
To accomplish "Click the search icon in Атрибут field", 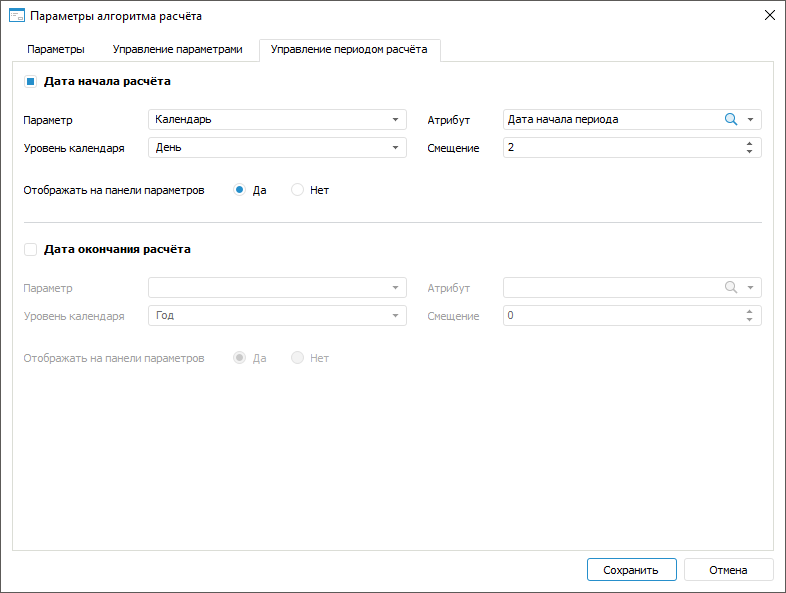I will 731,120.
